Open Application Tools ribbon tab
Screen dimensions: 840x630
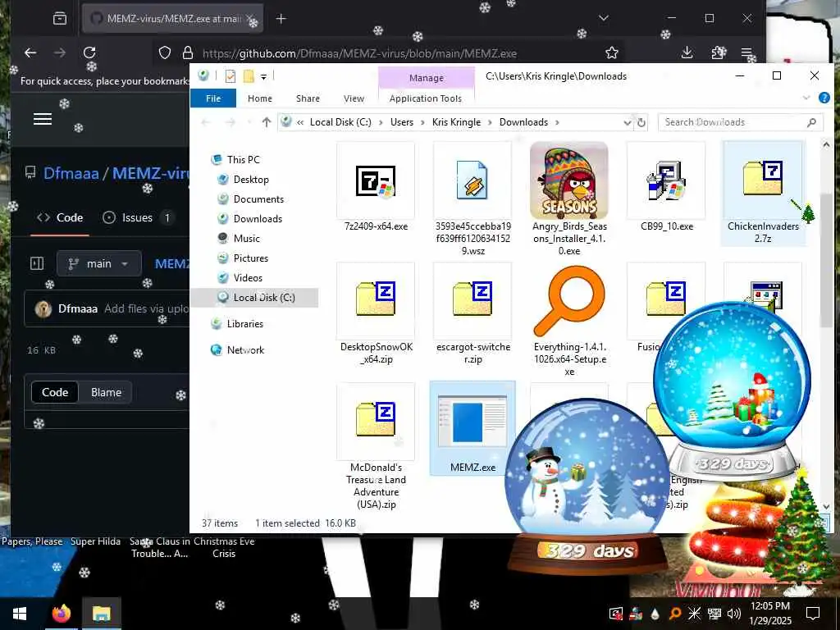(x=426, y=98)
